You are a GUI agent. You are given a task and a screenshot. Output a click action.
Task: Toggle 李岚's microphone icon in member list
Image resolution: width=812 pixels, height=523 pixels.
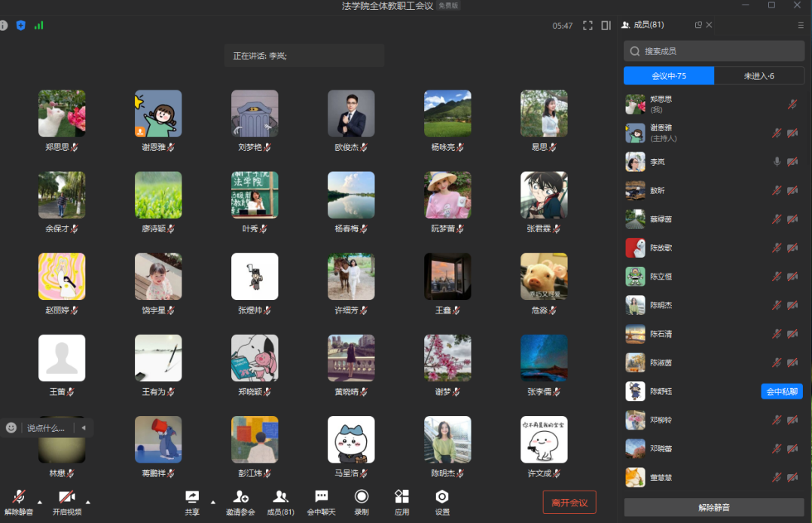point(777,162)
